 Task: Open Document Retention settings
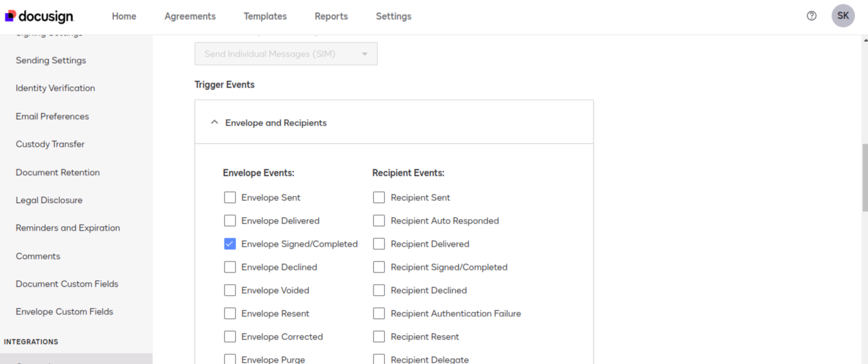(x=57, y=173)
